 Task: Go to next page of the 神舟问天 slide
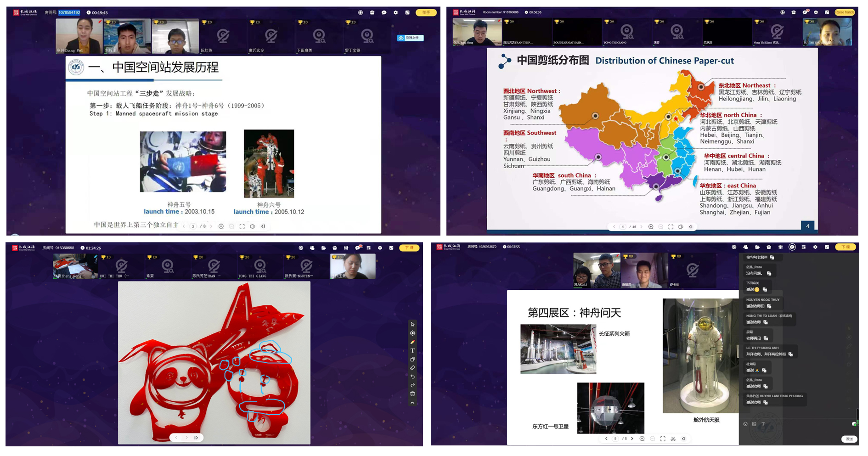tap(632, 439)
